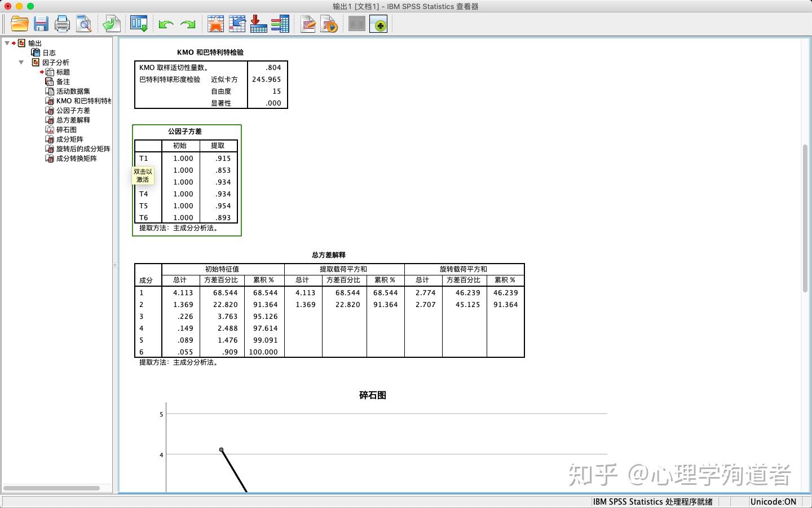Select 成分转换矩阵 in the outline

click(77, 158)
